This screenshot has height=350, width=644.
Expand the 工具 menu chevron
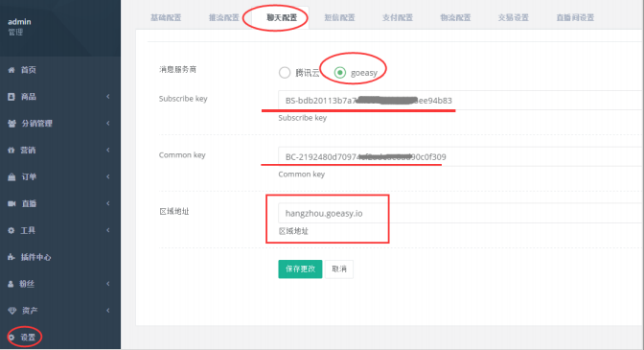[108, 230]
